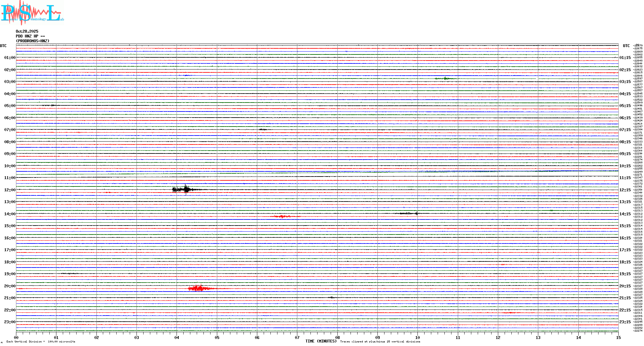644x346 pixels.
Task: Click the 12:00 hour label on the left axis
Action: click(10, 190)
